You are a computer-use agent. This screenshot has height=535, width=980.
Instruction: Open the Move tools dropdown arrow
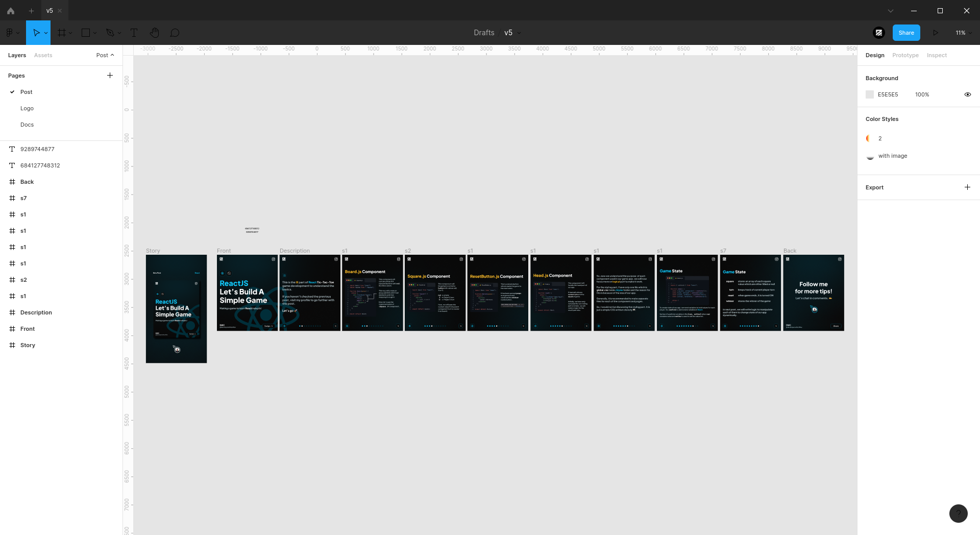click(46, 33)
